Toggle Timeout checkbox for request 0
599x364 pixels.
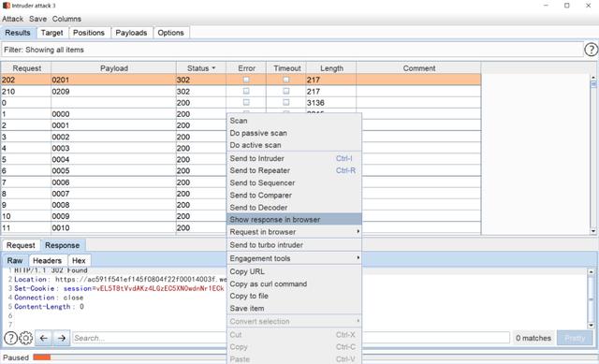[x=286, y=102]
